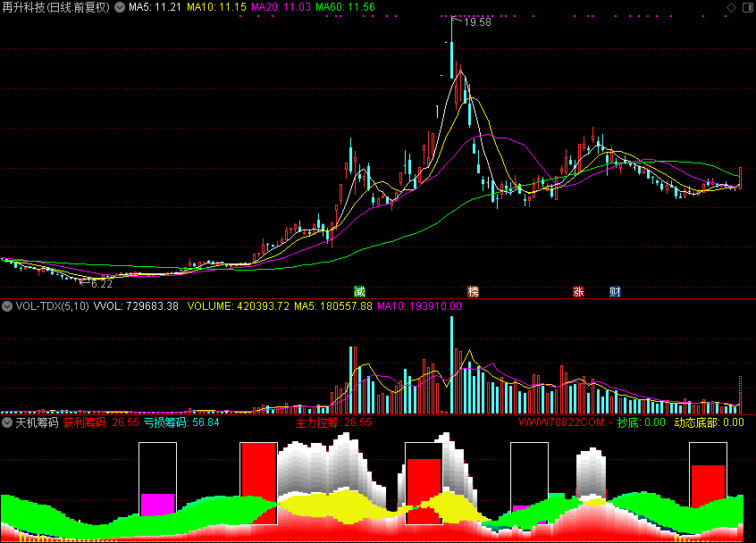Click the volume MA5: 180557.88 value
The width and height of the screenshot is (756, 543).
[x=333, y=306]
